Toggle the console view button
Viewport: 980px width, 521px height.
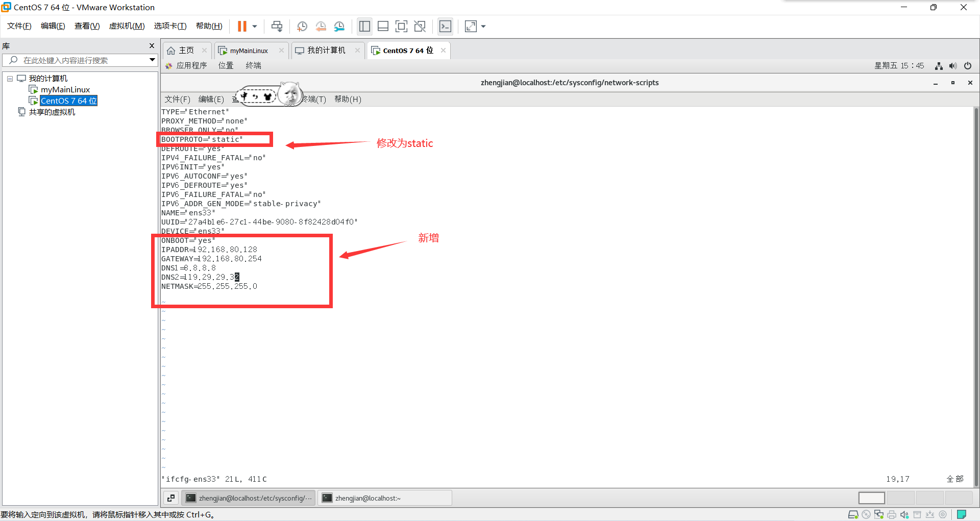445,26
